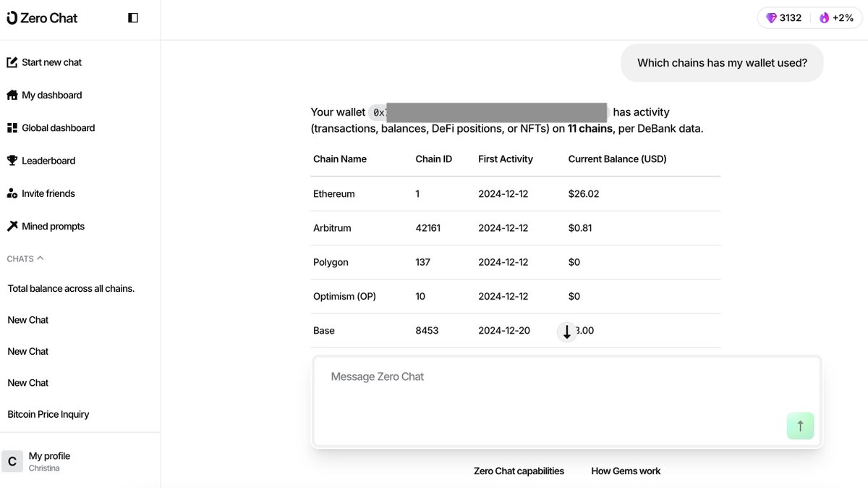
Task: Click the chain ID 42161 cell
Action: pos(428,228)
